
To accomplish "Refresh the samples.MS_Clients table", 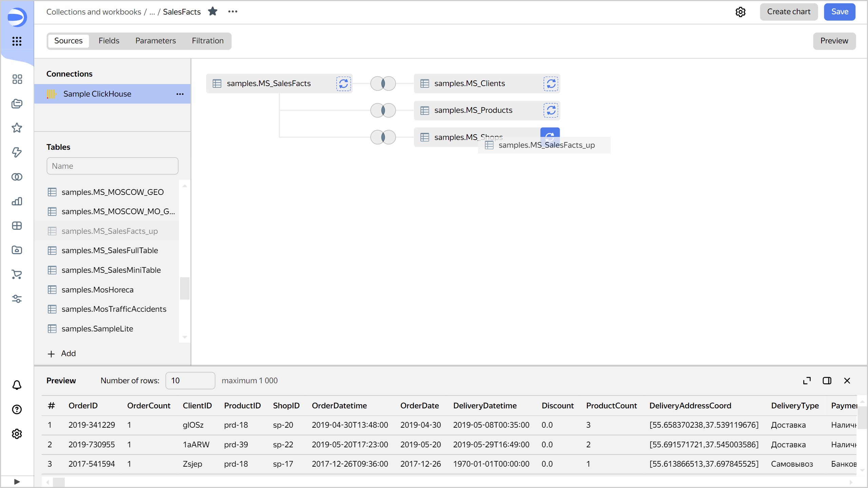I will (551, 83).
